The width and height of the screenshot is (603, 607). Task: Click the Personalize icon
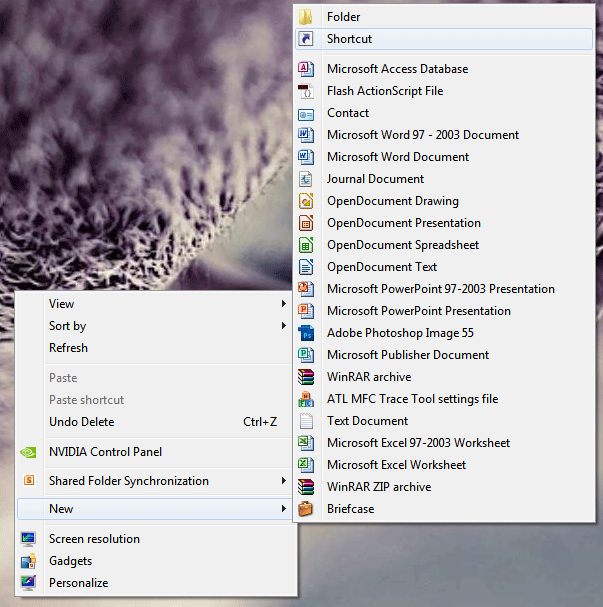click(28, 583)
